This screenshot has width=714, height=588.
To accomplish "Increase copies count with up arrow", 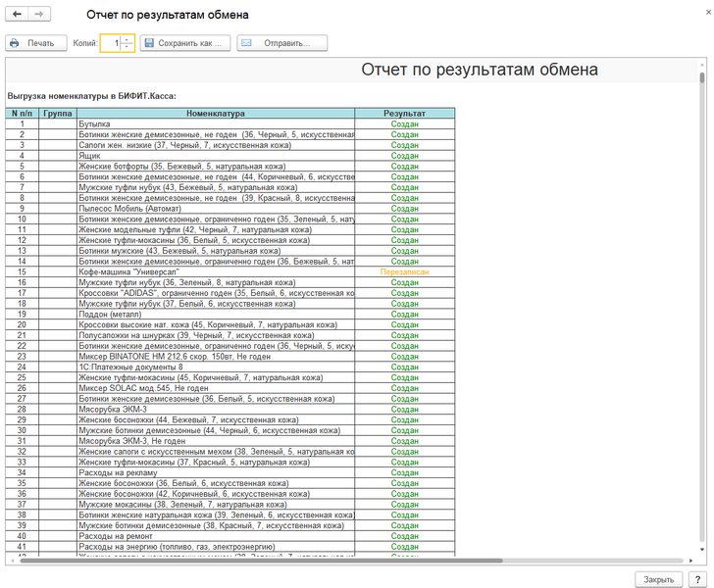I will 127,39.
